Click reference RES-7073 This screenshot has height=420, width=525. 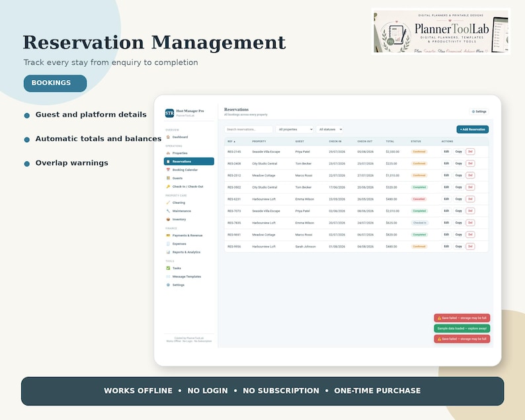234,211
